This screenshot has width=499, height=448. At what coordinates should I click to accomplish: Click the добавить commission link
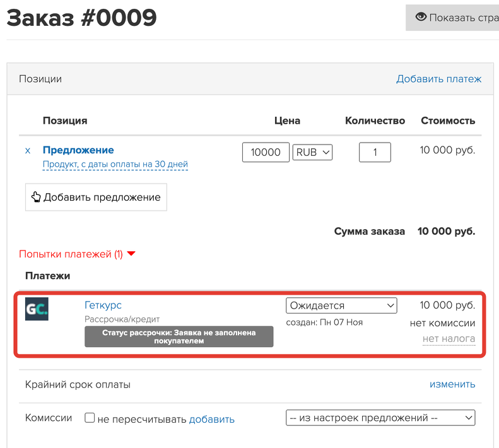211,419
